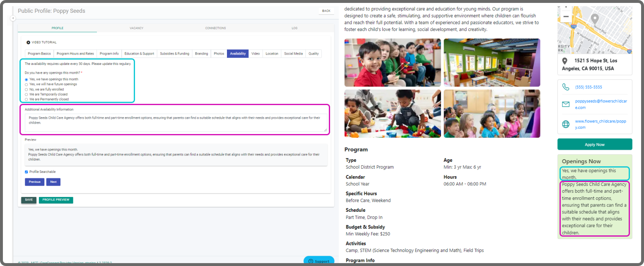Screen dimensions: 644x266
Task: Call the (555) 555-5555 phone link
Action: tap(589, 87)
